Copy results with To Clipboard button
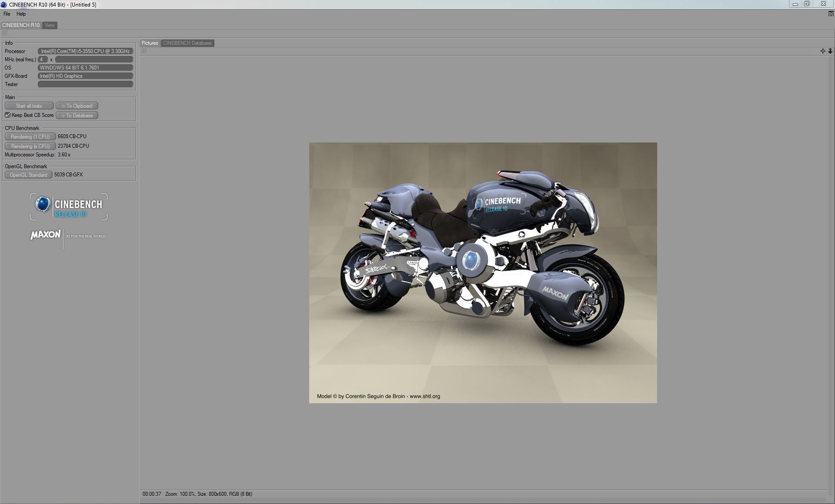This screenshot has width=835, height=504. 77,106
